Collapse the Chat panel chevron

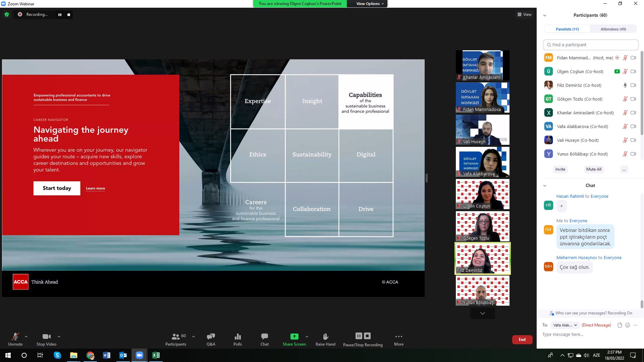tap(545, 186)
